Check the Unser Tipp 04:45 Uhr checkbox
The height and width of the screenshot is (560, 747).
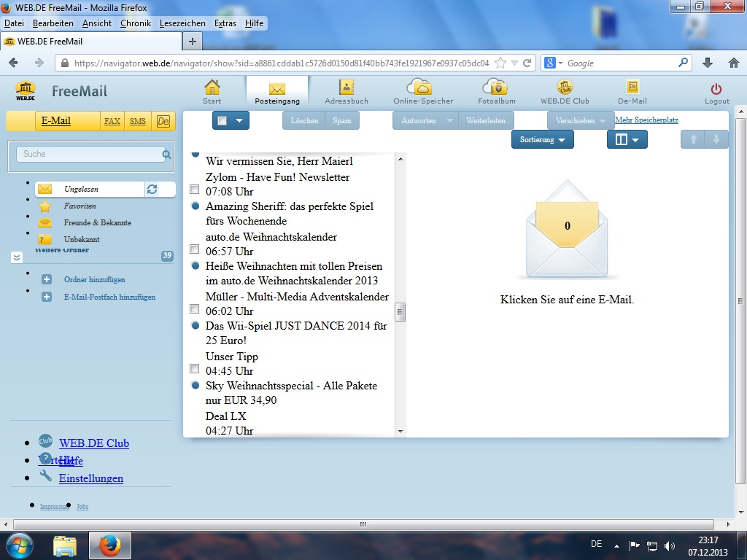[x=194, y=368]
